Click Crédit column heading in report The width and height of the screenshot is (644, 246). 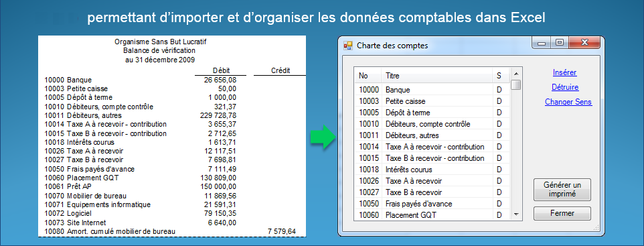click(x=281, y=71)
